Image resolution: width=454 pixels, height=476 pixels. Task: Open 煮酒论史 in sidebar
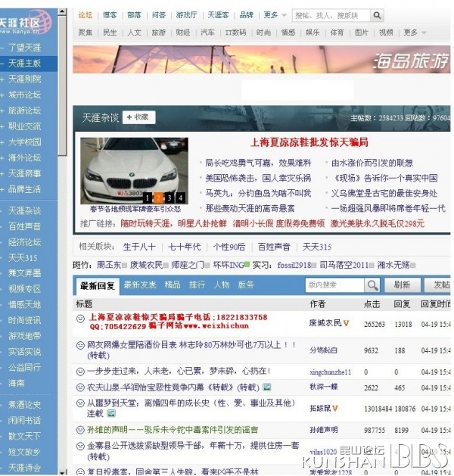pyautogui.click(x=24, y=405)
